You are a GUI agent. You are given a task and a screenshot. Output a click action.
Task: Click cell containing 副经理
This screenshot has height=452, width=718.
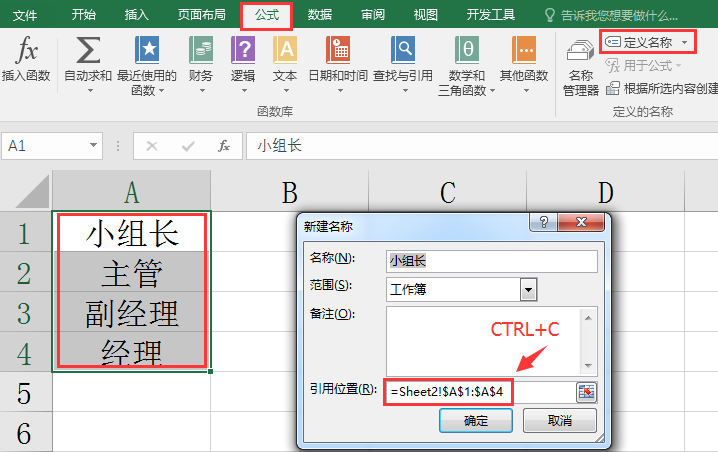coord(131,312)
